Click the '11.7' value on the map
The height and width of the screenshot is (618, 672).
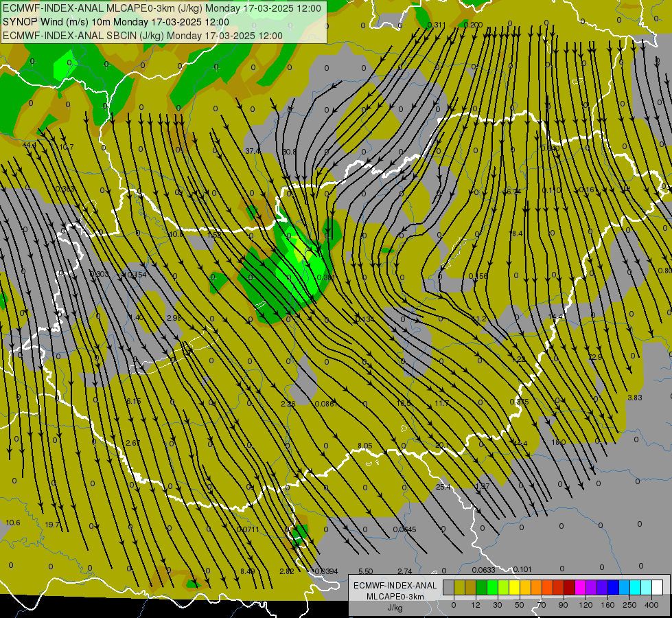click(x=441, y=403)
